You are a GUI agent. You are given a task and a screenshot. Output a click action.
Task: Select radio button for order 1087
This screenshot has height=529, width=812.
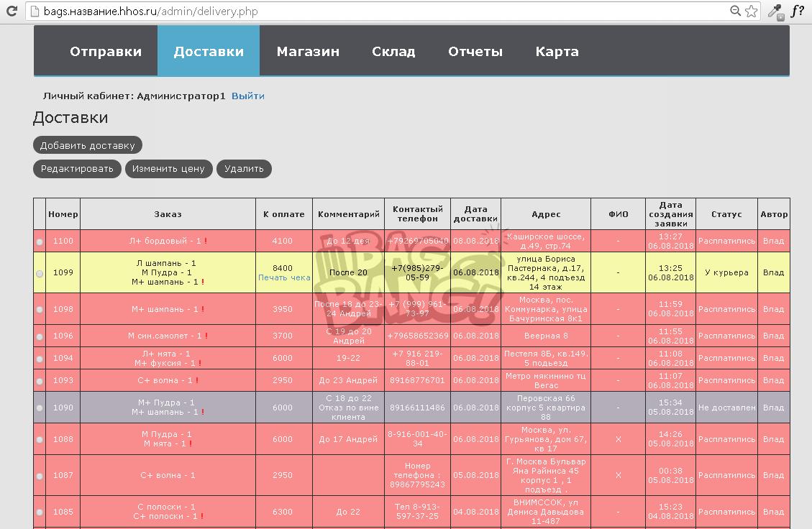(40, 476)
